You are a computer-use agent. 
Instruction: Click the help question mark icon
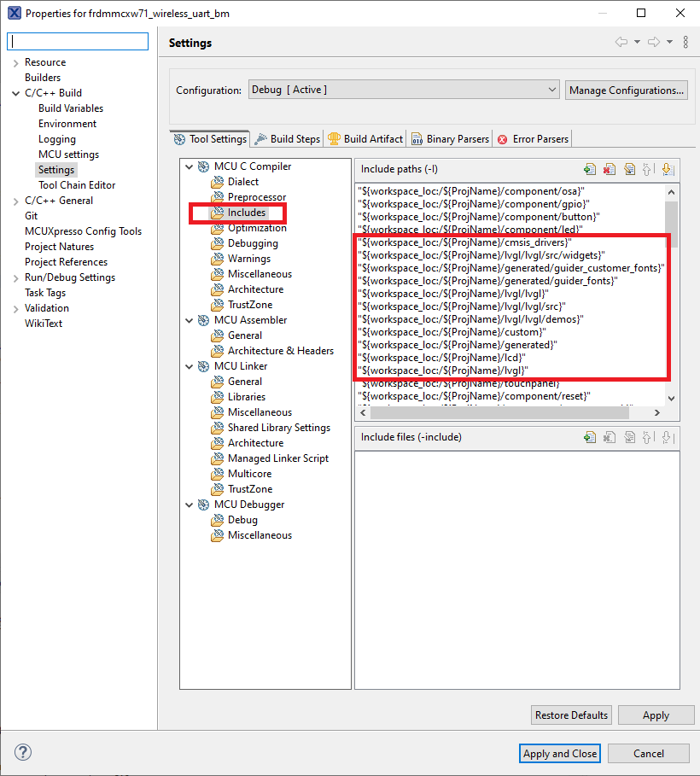(23, 752)
